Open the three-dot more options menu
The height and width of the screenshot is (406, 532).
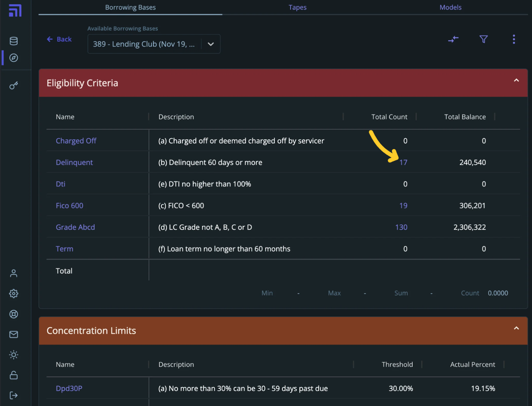tap(514, 39)
